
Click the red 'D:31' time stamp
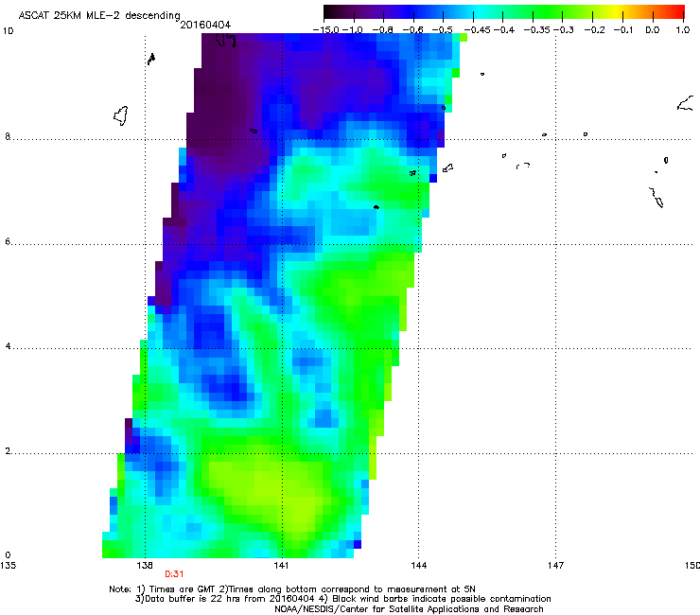coord(174,574)
